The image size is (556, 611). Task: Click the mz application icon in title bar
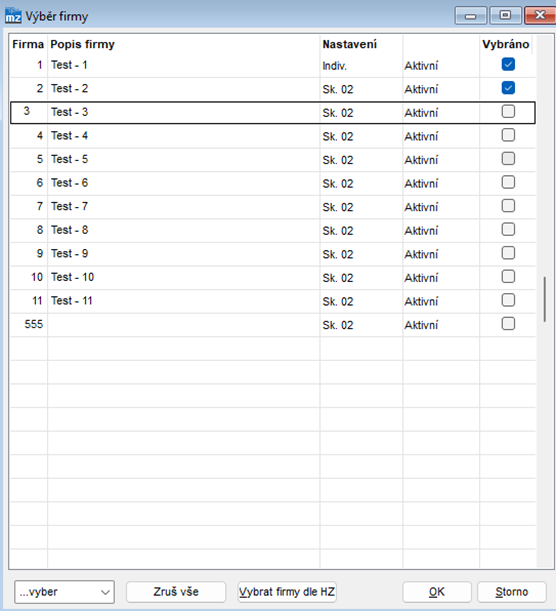13,16
